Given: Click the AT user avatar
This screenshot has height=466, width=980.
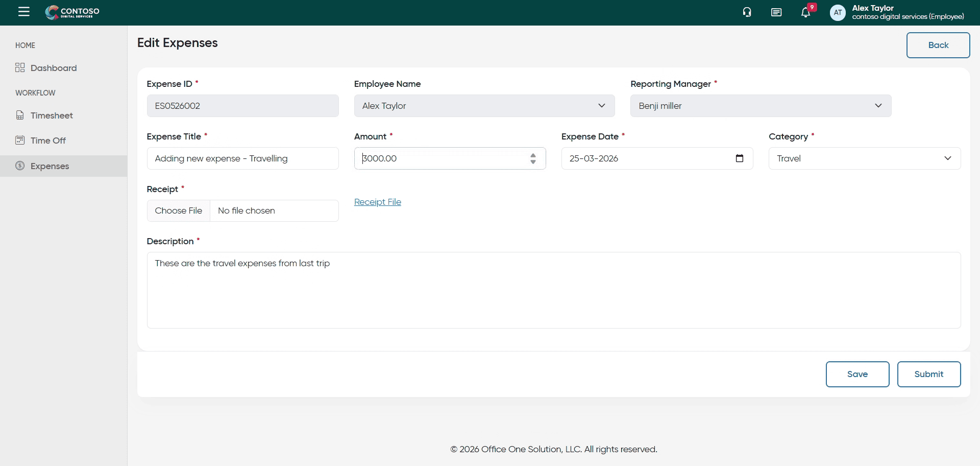Looking at the screenshot, I should (x=838, y=12).
